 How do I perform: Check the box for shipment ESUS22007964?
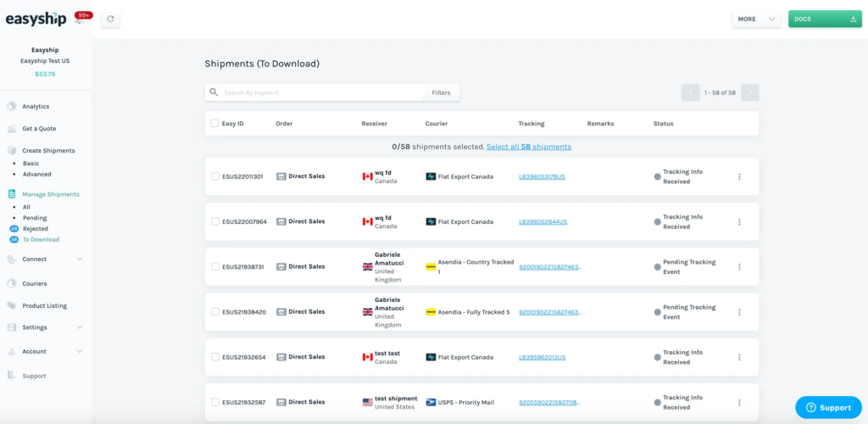(x=215, y=221)
